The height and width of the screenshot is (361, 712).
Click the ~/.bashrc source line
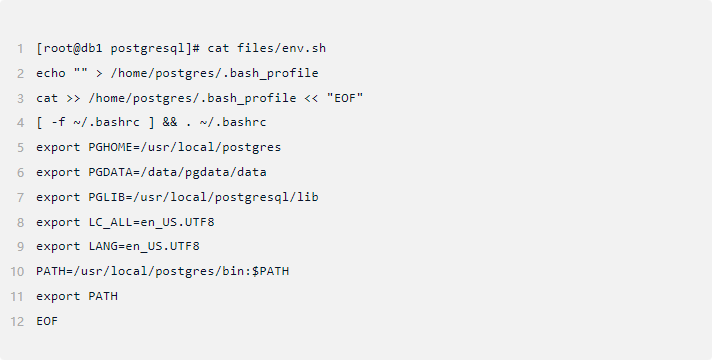[x=151, y=123]
